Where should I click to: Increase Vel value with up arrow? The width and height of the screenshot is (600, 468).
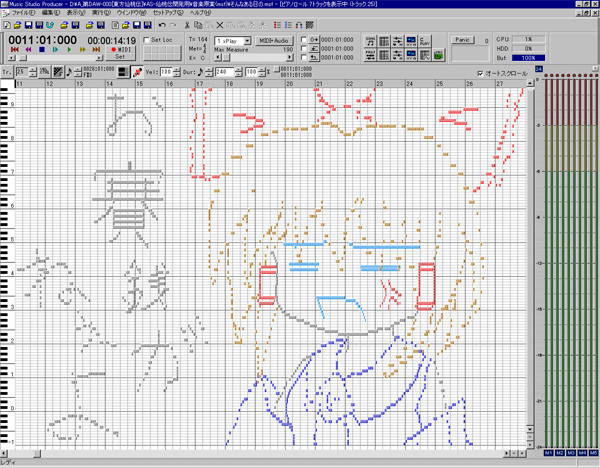tap(176, 69)
